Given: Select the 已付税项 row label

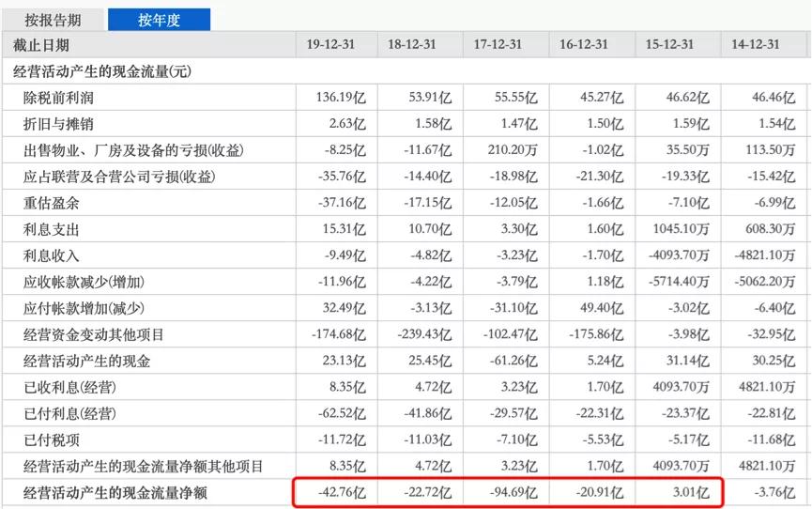Looking at the screenshot, I should tap(52, 440).
